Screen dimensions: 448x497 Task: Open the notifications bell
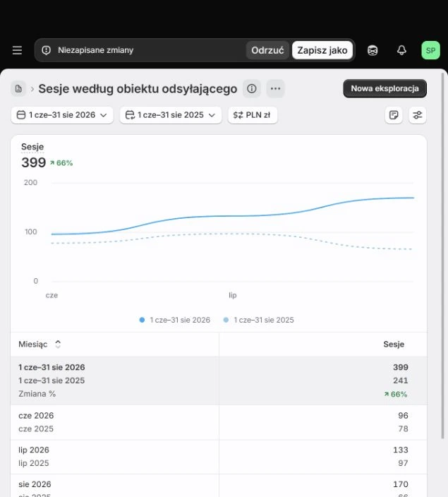point(401,50)
